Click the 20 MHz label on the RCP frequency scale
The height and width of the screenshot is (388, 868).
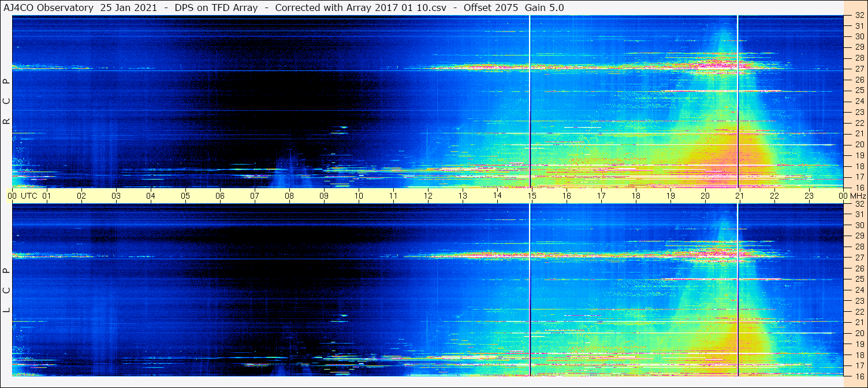point(859,144)
